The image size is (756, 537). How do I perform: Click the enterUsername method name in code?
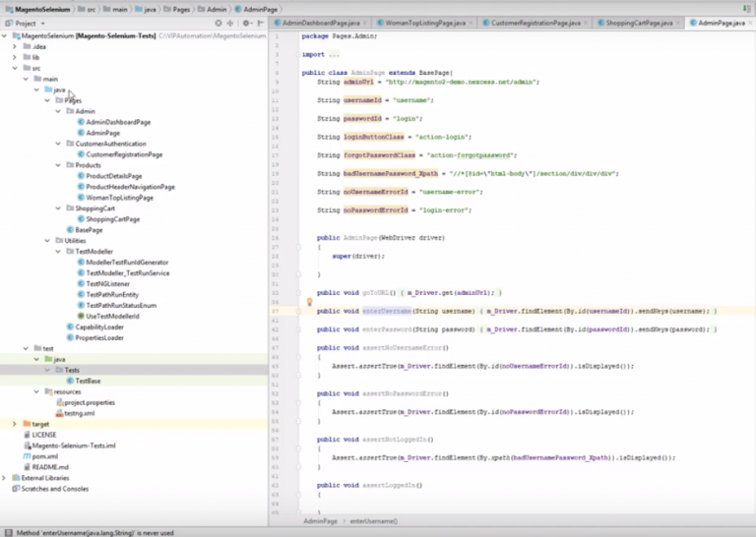point(387,311)
